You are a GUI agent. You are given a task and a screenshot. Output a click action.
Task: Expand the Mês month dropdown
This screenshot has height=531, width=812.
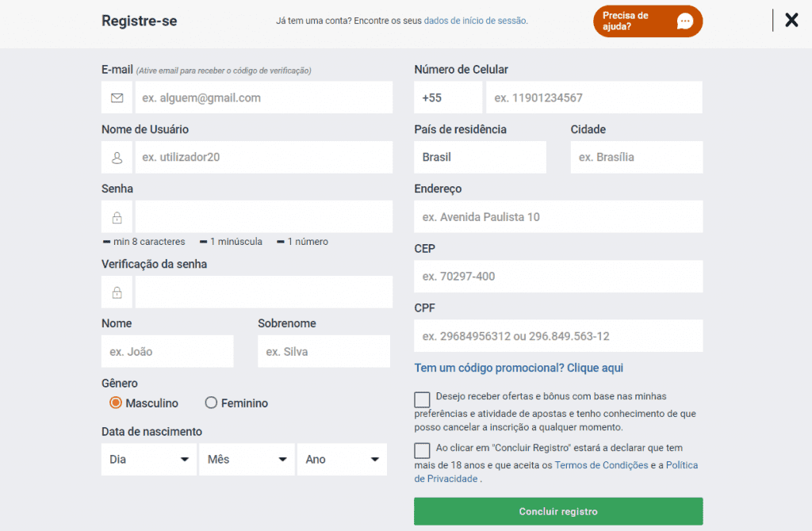(x=247, y=459)
